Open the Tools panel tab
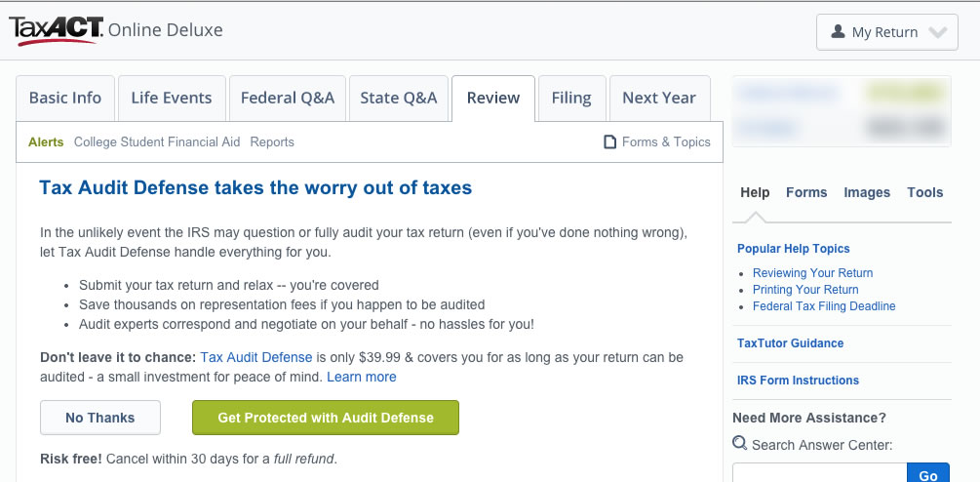This screenshot has height=482, width=980. pyautogui.click(x=925, y=192)
